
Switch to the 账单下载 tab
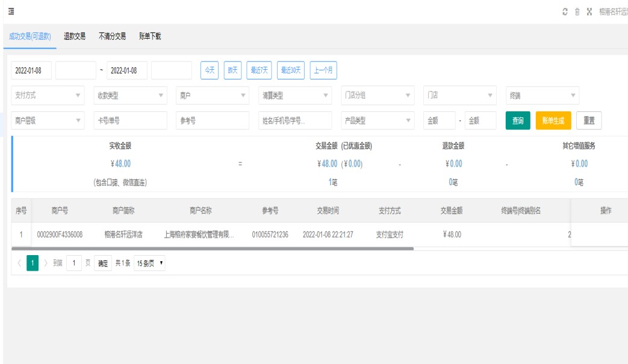pyautogui.click(x=150, y=36)
